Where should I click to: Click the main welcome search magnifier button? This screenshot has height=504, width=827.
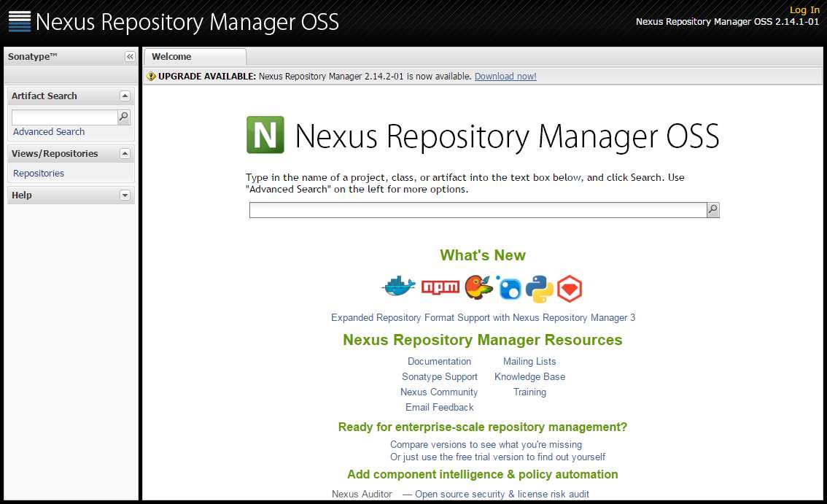coord(713,210)
